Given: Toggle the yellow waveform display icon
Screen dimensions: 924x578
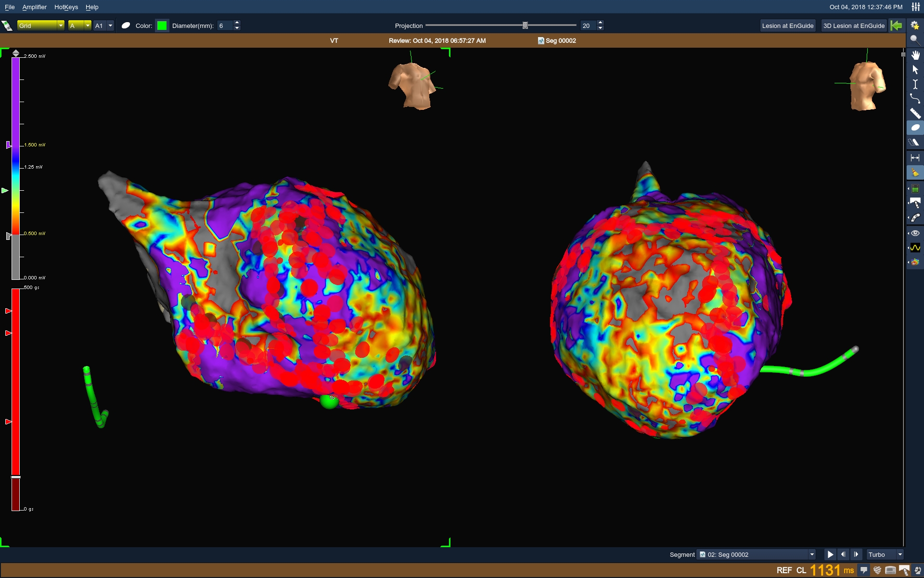Looking at the screenshot, I should [915, 248].
